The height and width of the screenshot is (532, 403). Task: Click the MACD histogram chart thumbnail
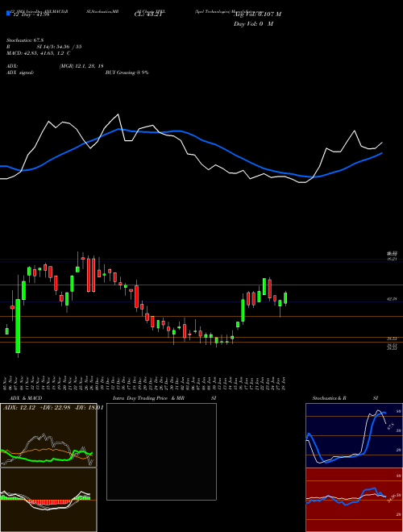pos(48,500)
